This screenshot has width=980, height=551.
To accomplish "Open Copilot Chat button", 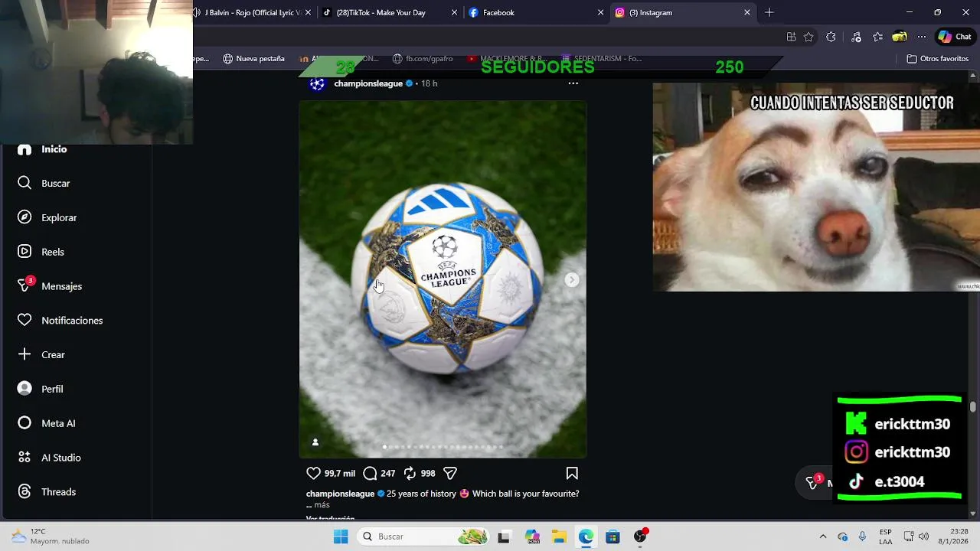I will [955, 37].
